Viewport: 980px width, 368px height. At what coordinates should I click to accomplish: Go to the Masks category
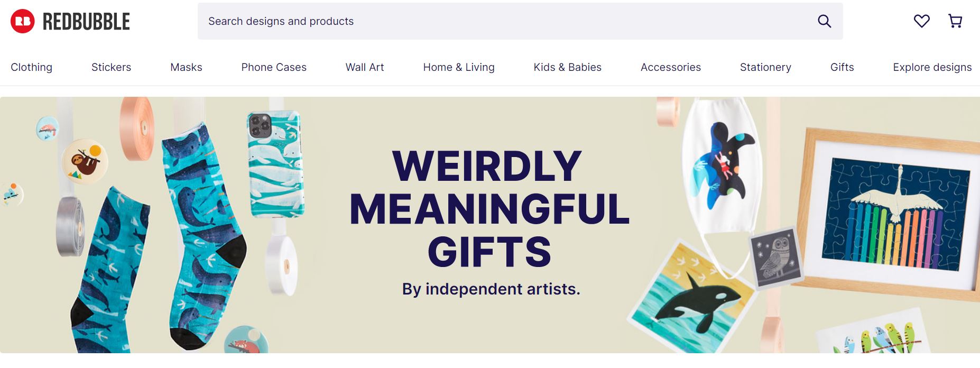coord(186,67)
